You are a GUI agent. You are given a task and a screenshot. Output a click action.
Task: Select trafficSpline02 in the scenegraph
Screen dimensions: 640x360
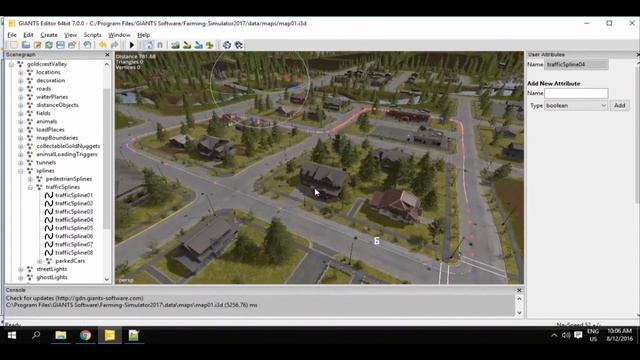click(74, 203)
